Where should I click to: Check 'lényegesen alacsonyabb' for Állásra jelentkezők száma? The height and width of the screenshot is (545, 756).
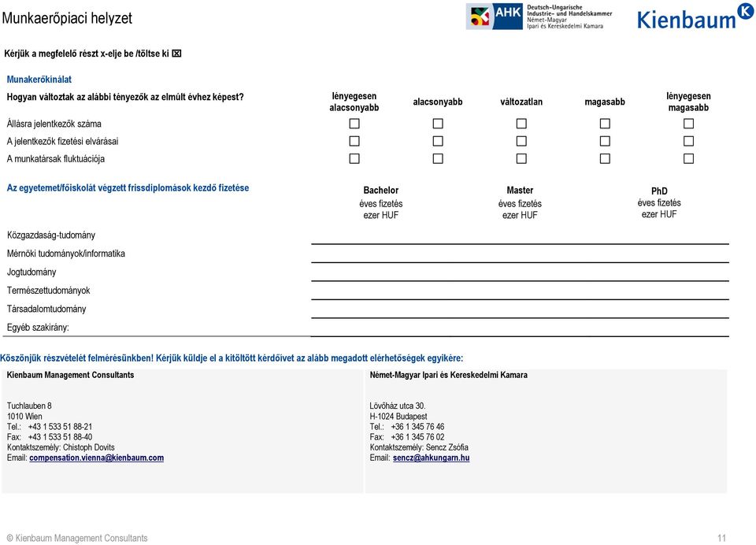[x=354, y=124]
